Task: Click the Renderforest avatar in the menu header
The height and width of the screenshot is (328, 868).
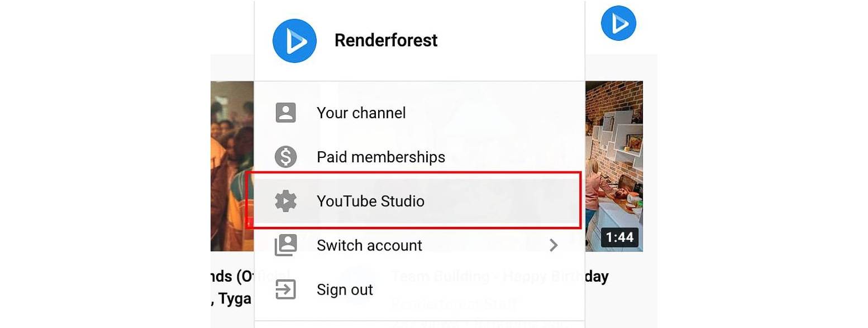Action: (x=294, y=40)
